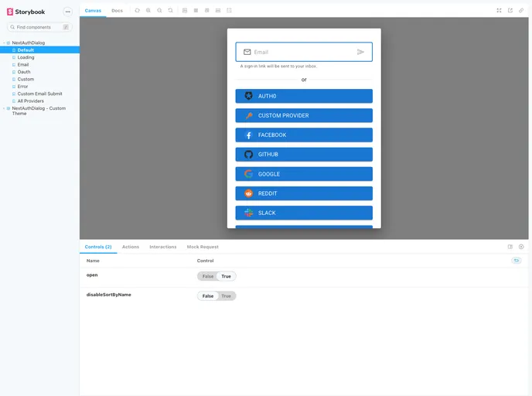Image resolution: width=532 pixels, height=396 pixels.
Task: Sign in with the REDDIT button
Action: click(304, 193)
